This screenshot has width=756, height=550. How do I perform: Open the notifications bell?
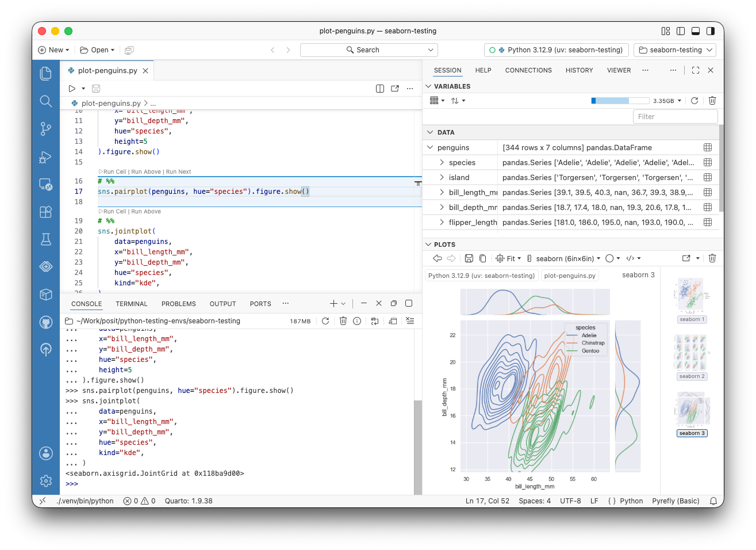713,501
